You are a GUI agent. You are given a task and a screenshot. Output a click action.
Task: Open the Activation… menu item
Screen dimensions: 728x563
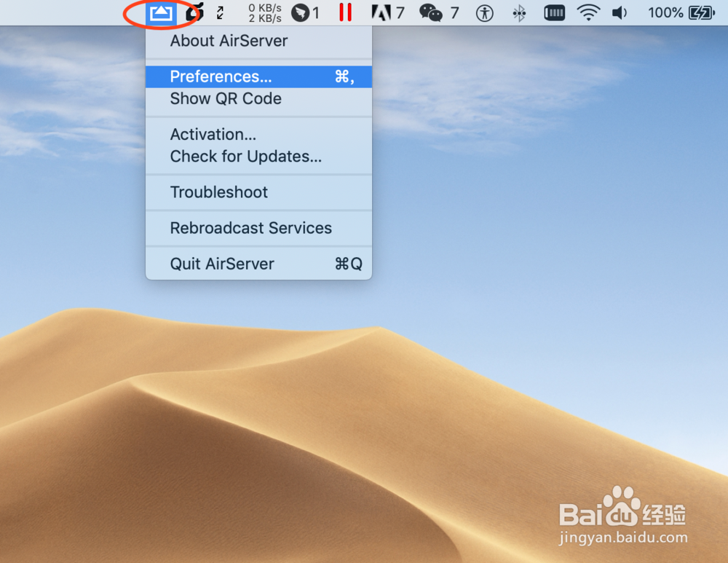click(x=258, y=135)
